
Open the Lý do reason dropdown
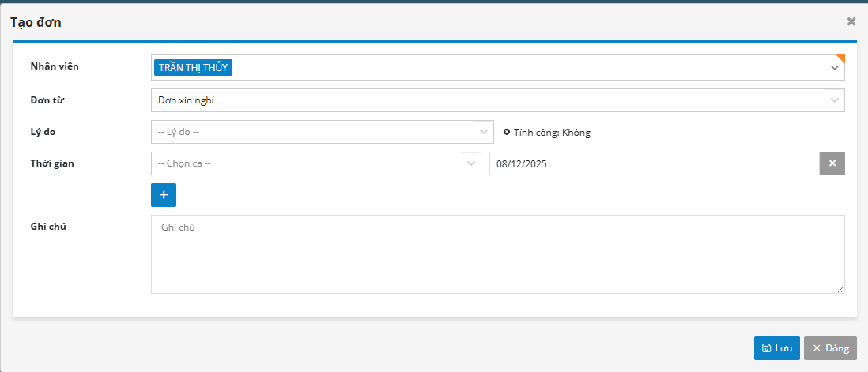(316, 132)
